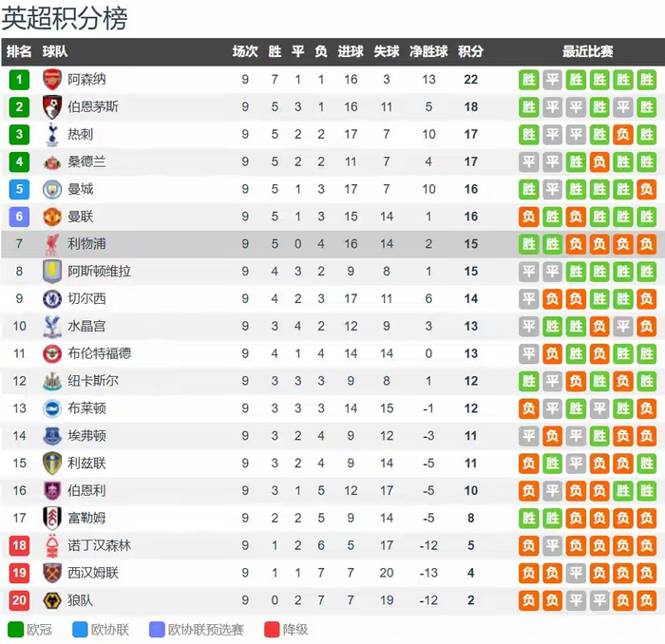Click the Arsenal club crest icon

click(x=52, y=80)
